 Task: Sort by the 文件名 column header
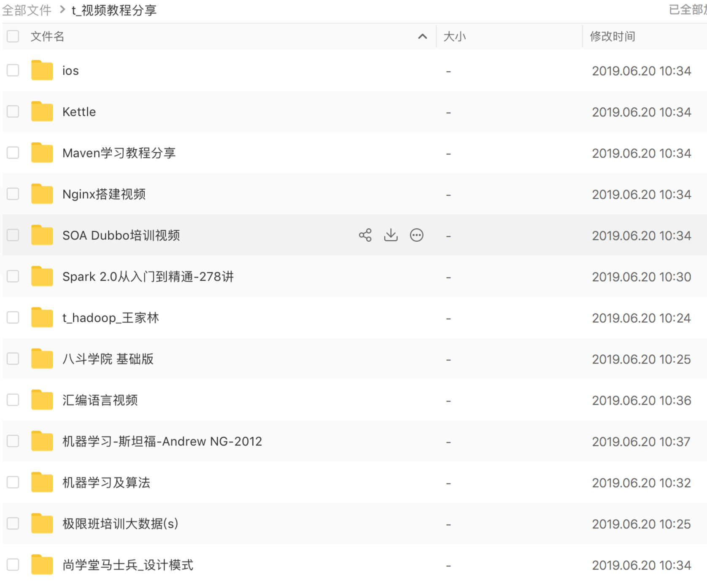[48, 36]
